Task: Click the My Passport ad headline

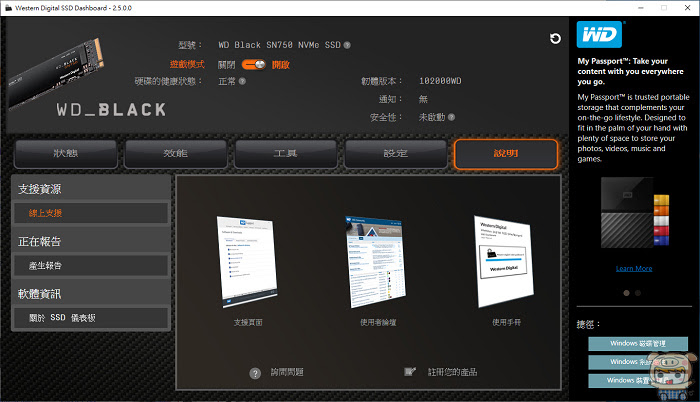Action: 630,71
